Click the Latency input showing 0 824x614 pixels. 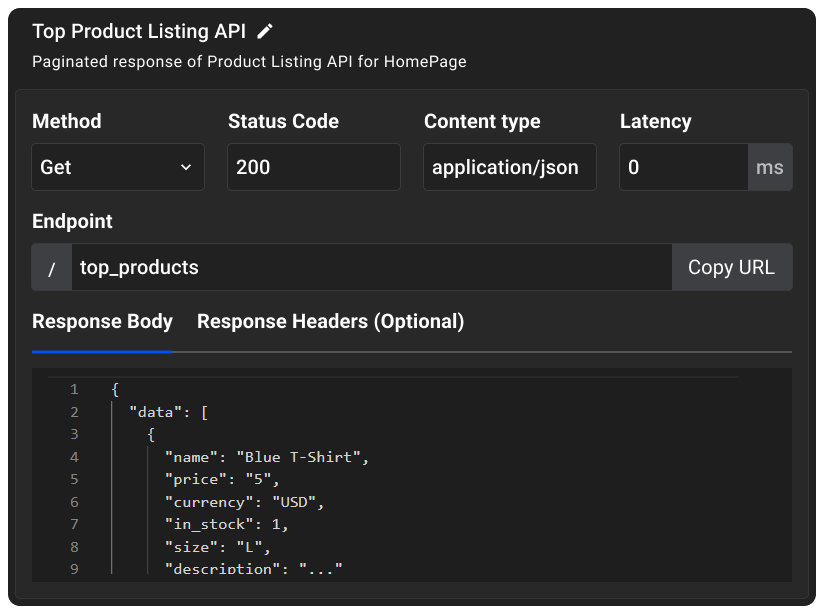tap(684, 167)
